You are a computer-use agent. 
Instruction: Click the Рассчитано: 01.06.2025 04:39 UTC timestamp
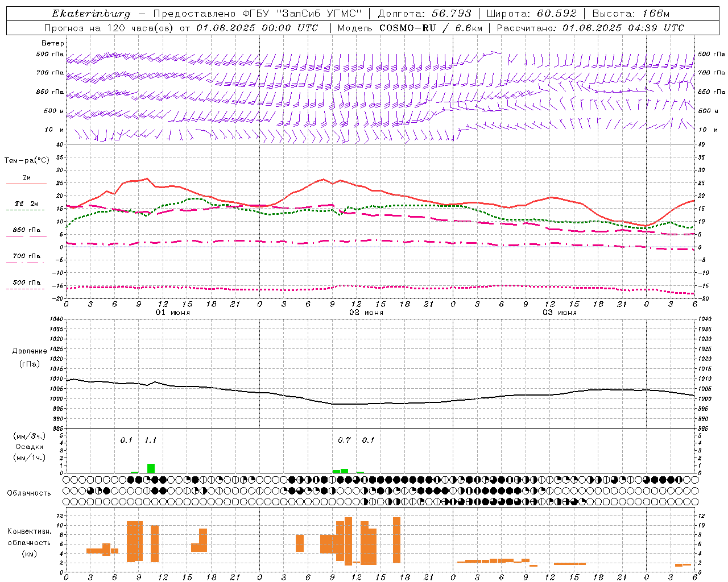click(x=590, y=28)
